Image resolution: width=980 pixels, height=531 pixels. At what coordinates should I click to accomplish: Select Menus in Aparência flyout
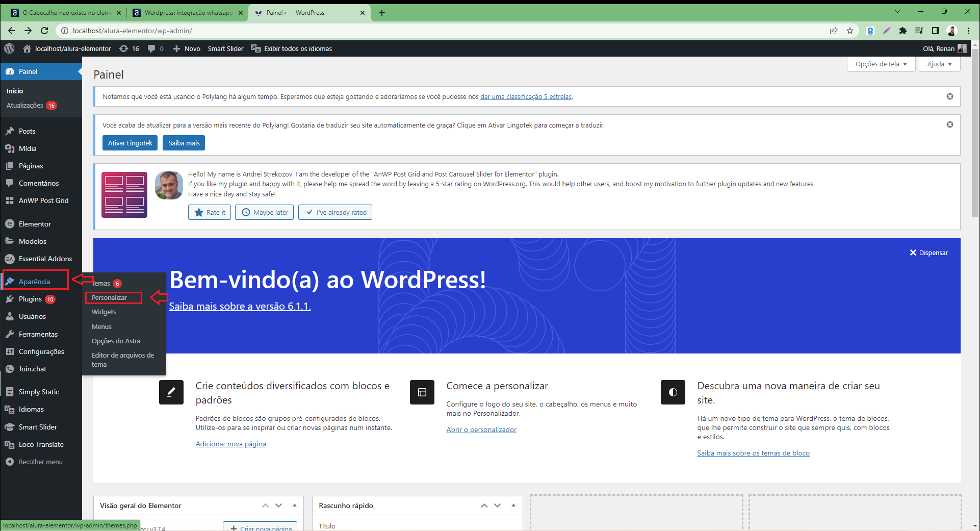tap(101, 326)
